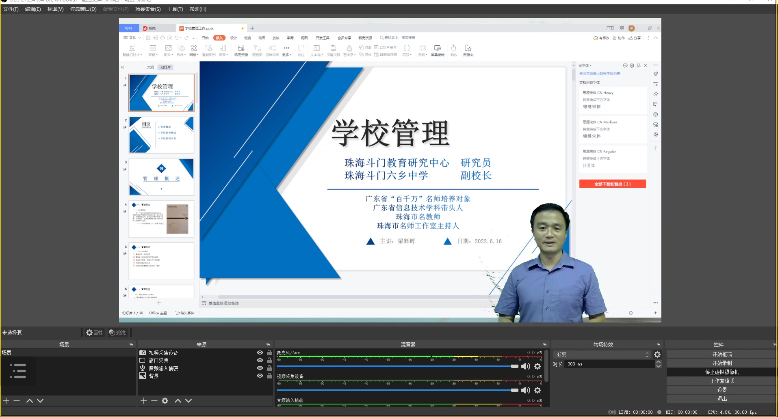Mute the first audio mixer track's speaker icon
This screenshot has height=417, width=778.
point(526,366)
